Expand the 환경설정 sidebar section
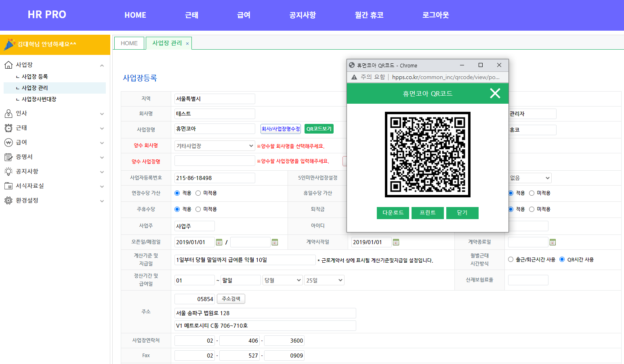The width and height of the screenshot is (624, 364). coord(102,201)
